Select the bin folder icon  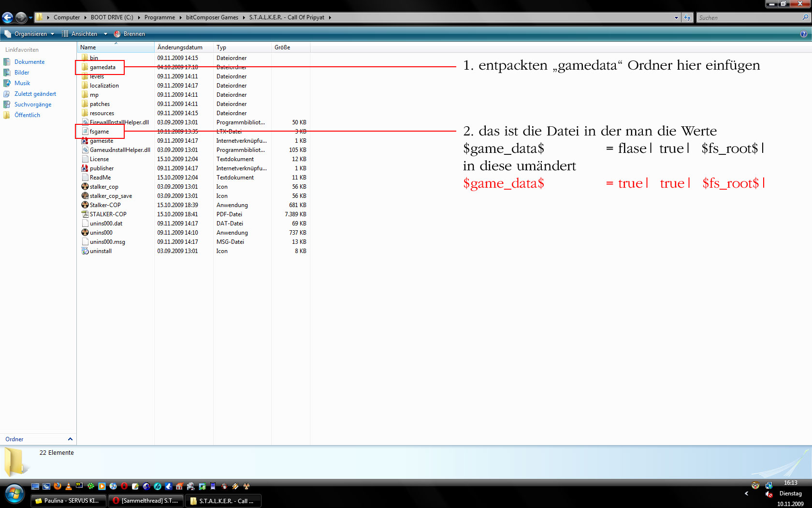[x=85, y=58]
